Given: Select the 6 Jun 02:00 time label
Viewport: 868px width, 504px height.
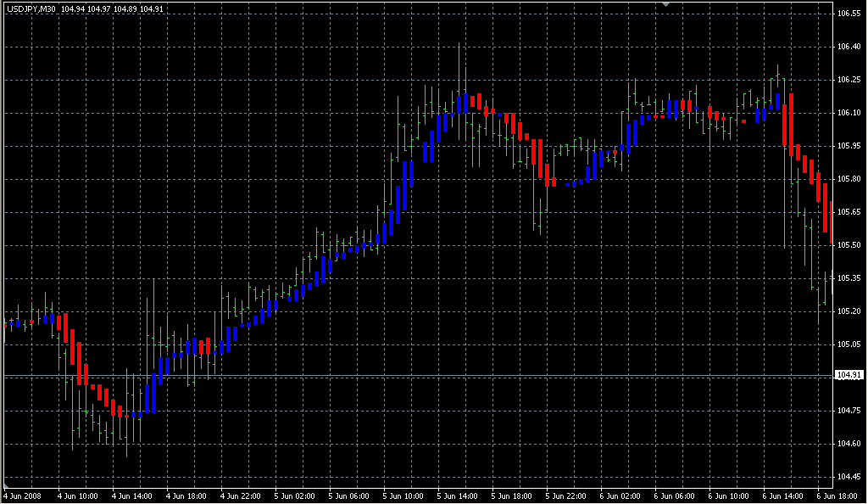Looking at the screenshot, I should point(622,496).
